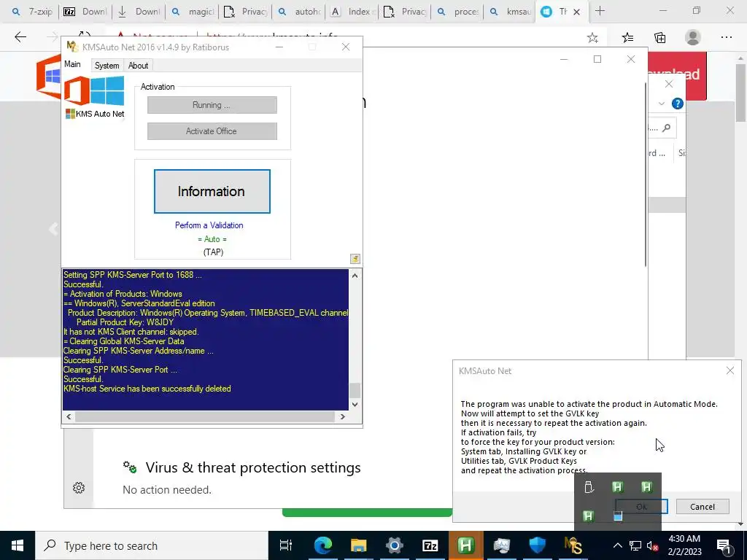Image resolution: width=747 pixels, height=560 pixels.
Task: Click the Perform a Validation link
Action: 209,225
